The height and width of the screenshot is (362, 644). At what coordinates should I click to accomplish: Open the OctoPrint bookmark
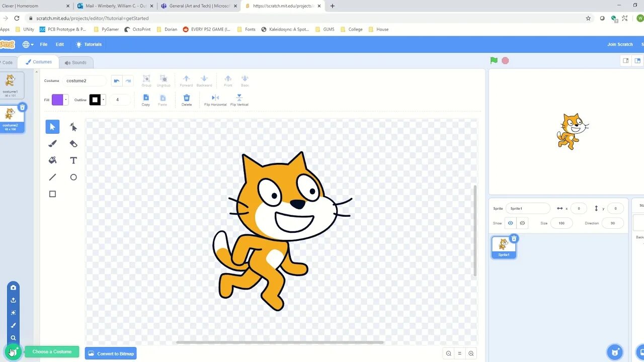(137, 29)
